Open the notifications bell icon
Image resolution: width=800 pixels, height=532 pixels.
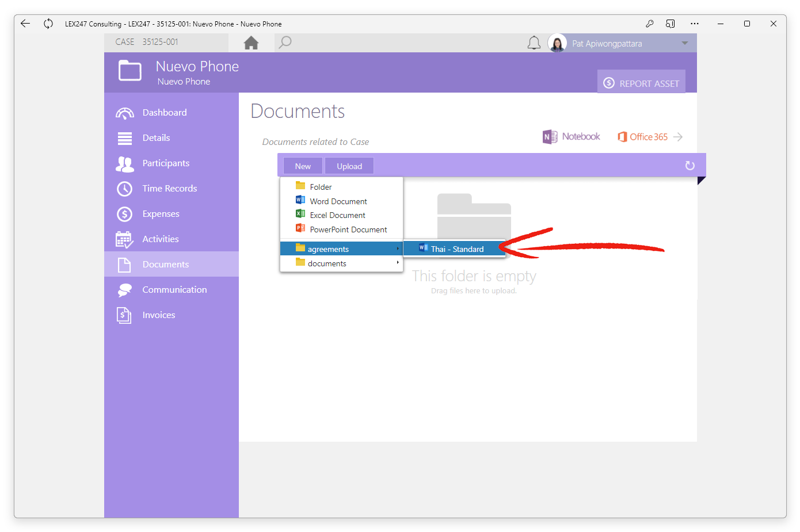coord(534,43)
